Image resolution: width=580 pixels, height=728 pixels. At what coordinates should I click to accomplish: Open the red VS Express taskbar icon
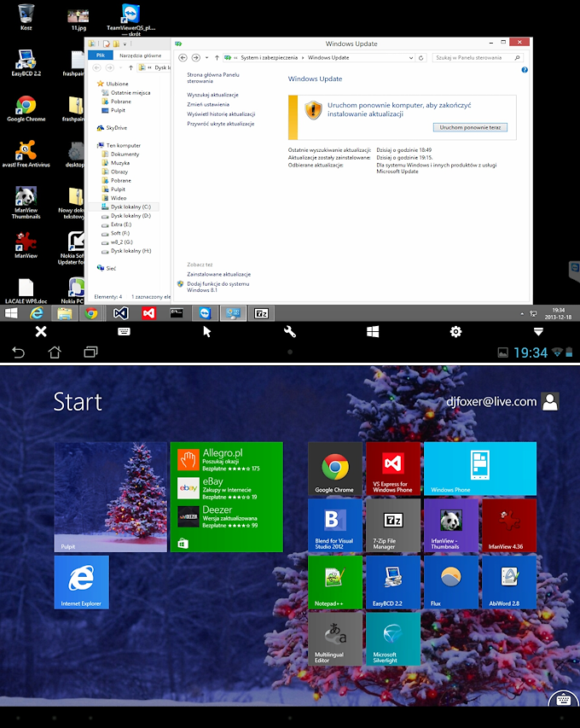point(148,313)
